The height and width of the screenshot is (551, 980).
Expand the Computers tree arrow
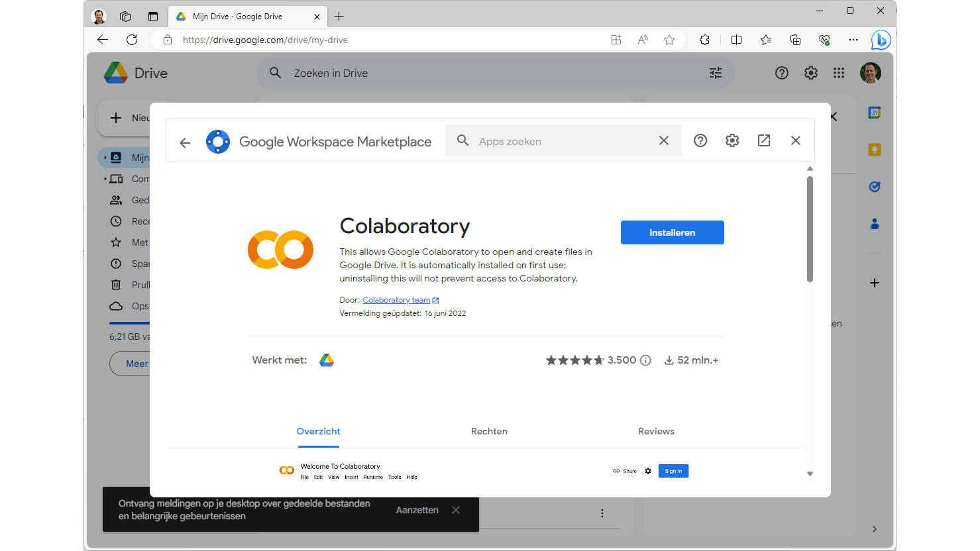pyautogui.click(x=105, y=179)
